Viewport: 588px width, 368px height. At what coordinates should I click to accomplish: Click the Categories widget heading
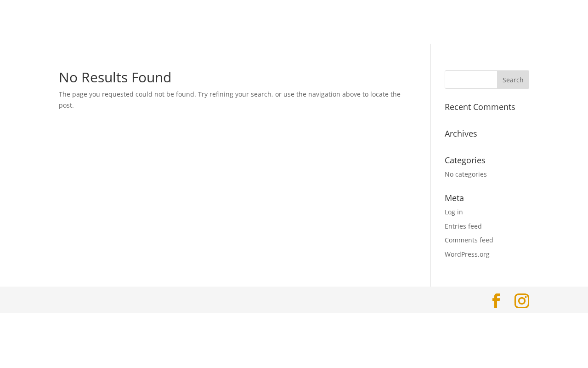pos(465,161)
